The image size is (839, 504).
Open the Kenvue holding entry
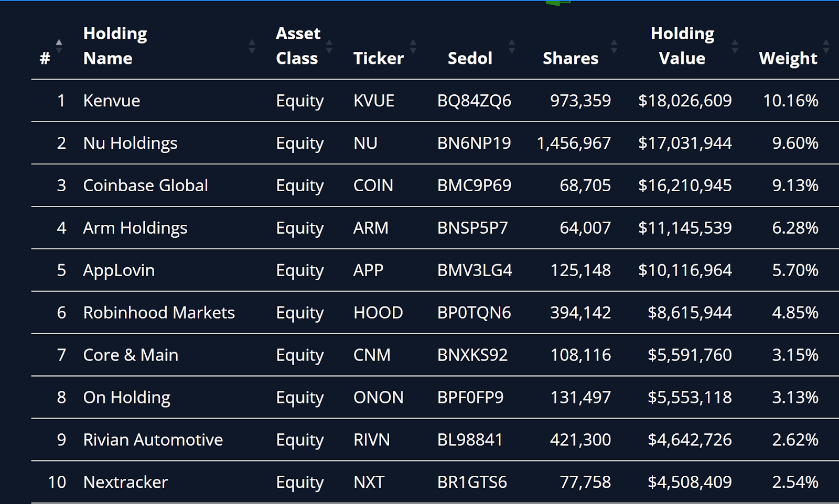tap(111, 101)
